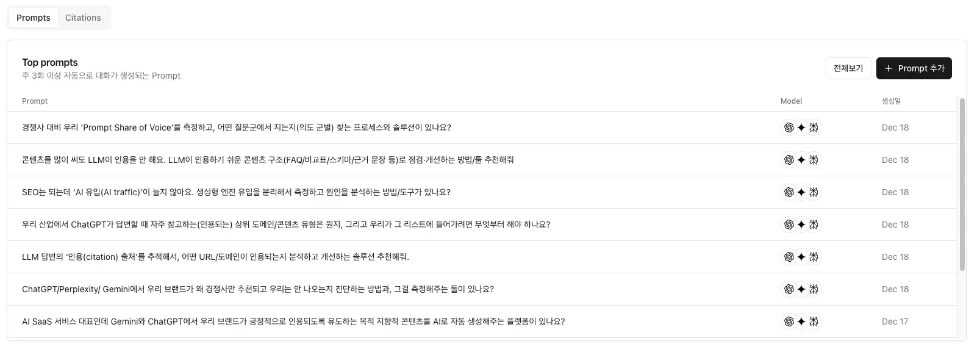
Task: Select the ChatGPT icon on the Dec 17 AI SaaS row
Action: (788, 321)
